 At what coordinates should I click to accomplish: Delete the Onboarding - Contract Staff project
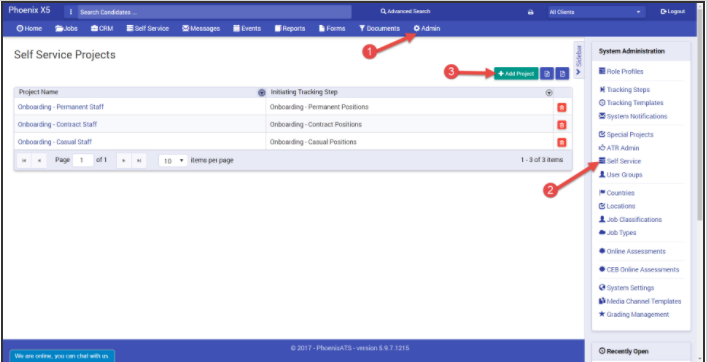point(561,125)
